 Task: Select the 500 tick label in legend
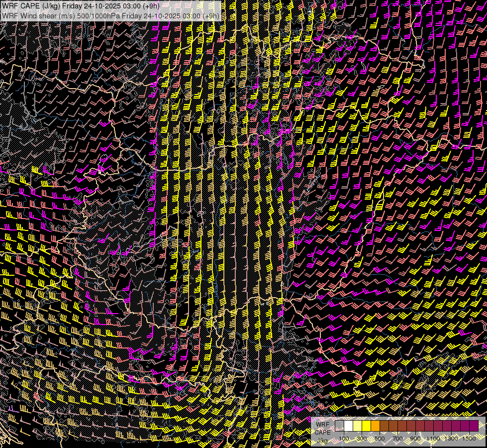coord(380,439)
